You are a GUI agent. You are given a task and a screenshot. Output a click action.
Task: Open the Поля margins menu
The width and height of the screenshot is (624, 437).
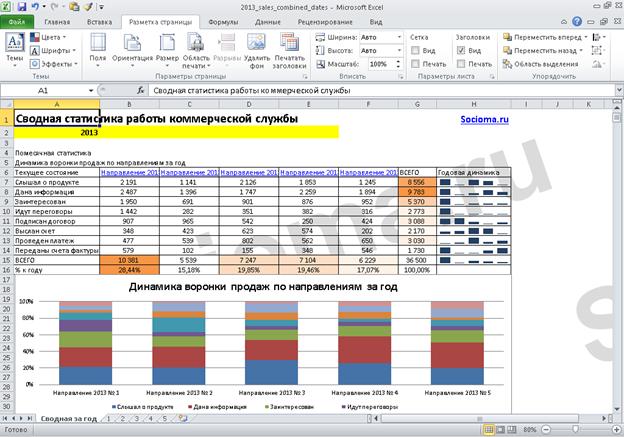tap(98, 49)
